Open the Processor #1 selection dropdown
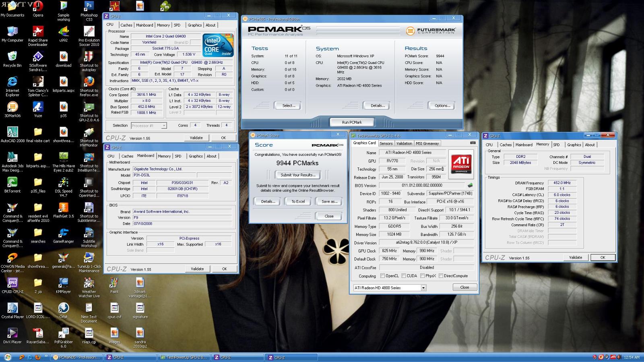 [x=163, y=126]
